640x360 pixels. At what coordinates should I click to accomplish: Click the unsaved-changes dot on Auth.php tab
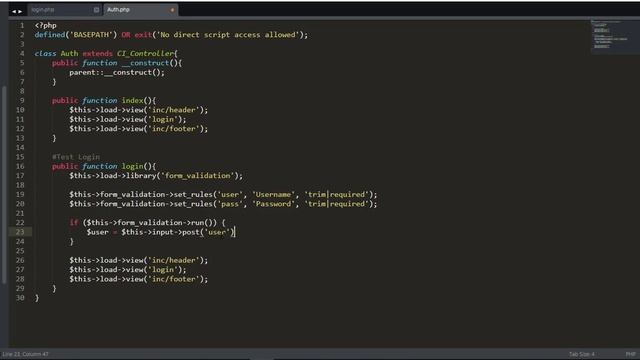(x=172, y=10)
